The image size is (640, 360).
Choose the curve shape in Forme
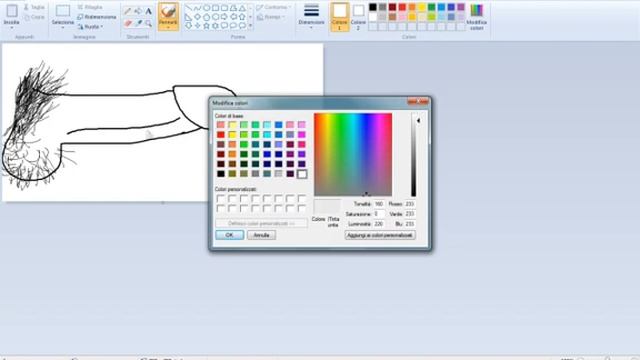pos(198,8)
